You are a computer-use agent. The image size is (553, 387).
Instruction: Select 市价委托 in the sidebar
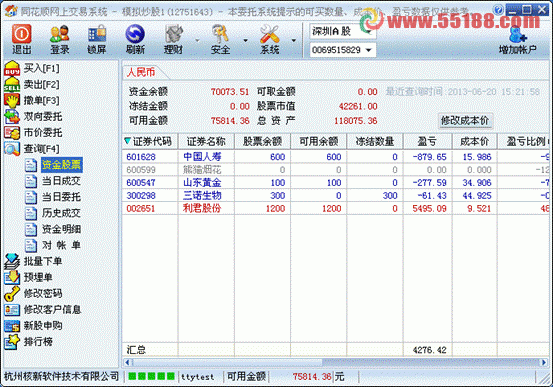click(33, 133)
